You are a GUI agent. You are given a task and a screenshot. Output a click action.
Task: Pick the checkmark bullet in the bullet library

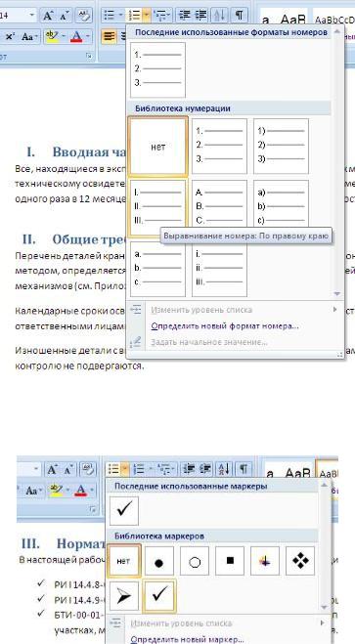pos(159,596)
